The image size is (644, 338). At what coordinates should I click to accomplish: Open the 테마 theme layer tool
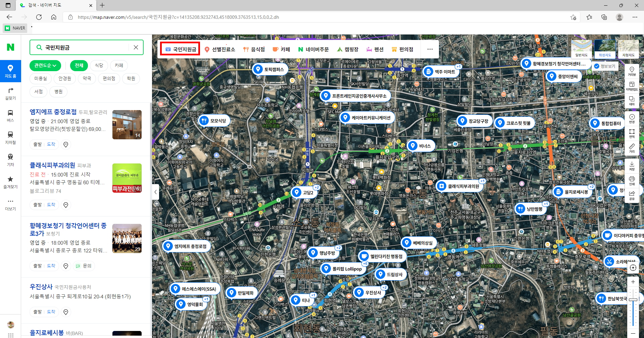[632, 101]
